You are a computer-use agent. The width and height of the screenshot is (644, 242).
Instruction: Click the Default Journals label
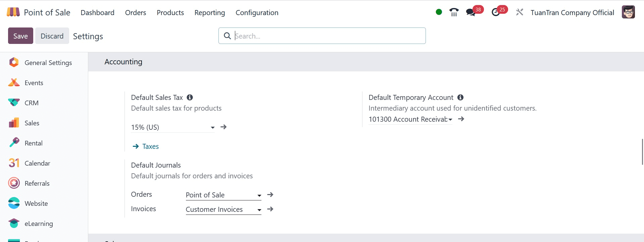pos(156,165)
